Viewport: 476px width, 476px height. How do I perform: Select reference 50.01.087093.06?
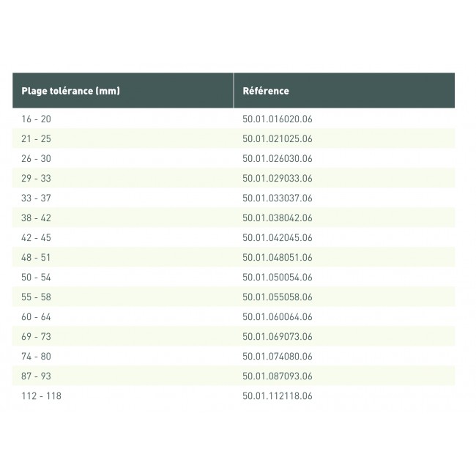[278, 376]
